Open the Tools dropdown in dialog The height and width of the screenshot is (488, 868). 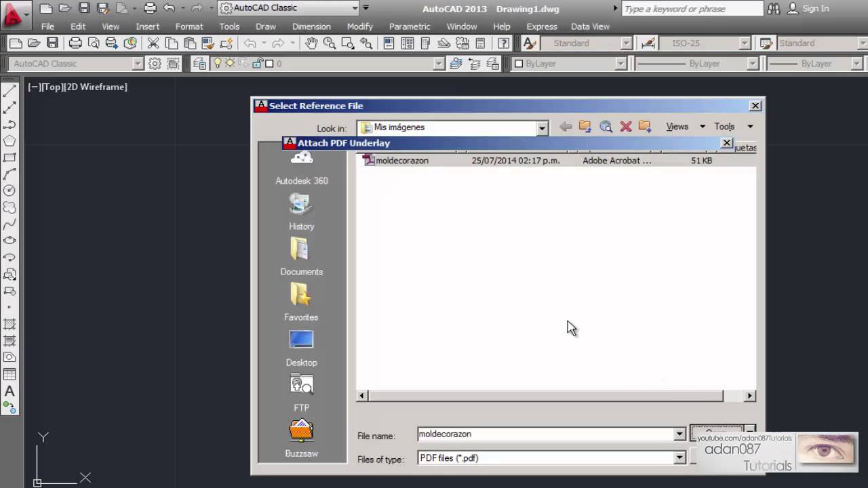[733, 127]
